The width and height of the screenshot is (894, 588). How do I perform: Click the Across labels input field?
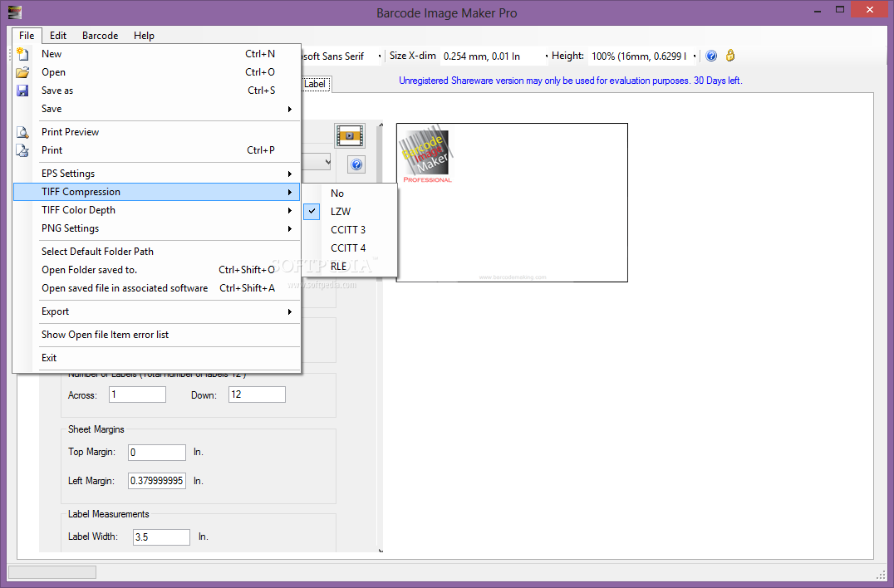pos(137,394)
